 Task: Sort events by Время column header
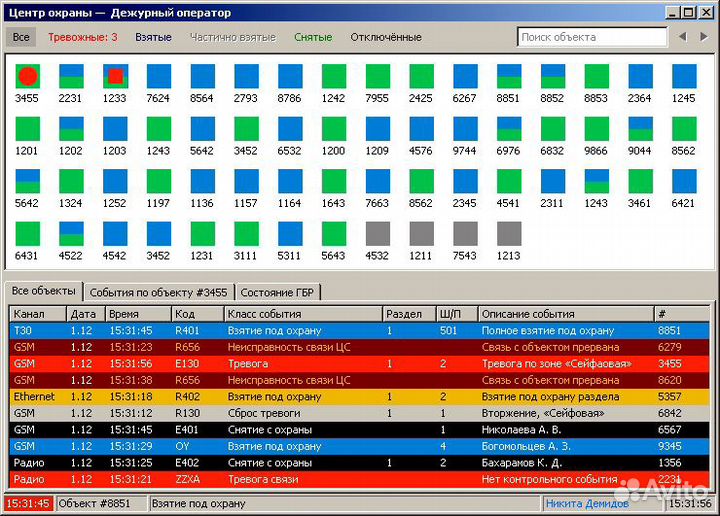138,314
